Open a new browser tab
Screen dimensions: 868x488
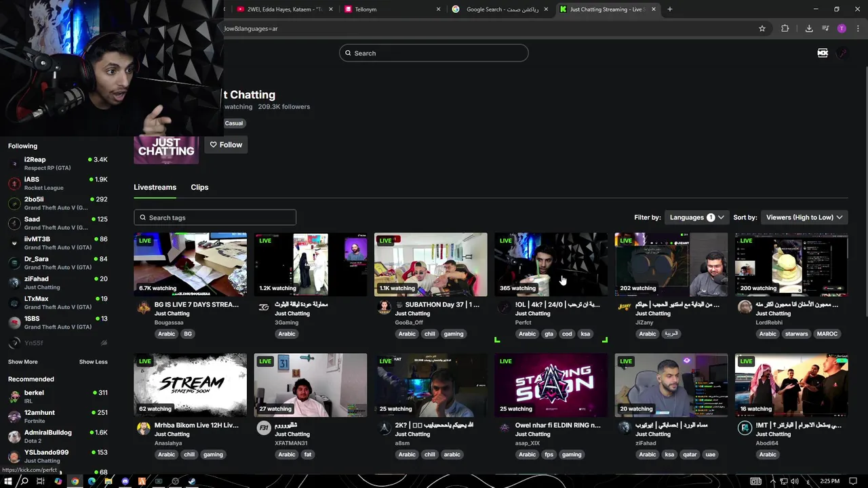[x=670, y=9]
